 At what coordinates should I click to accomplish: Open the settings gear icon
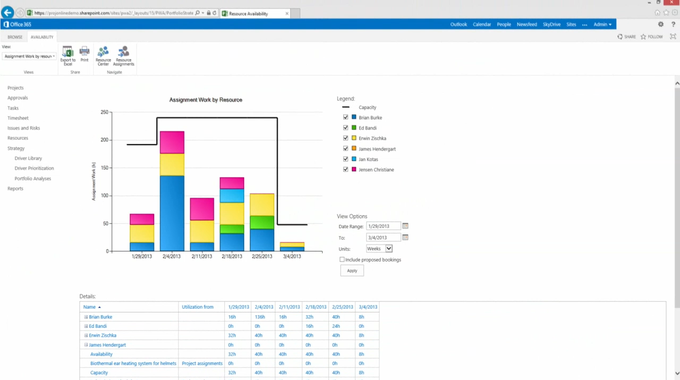point(660,24)
